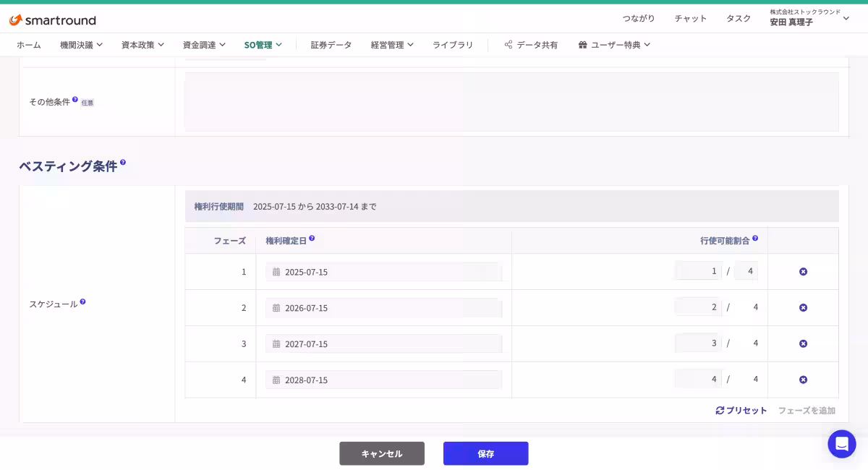
Task: Open ライブラリ page
Action: click(x=453, y=45)
